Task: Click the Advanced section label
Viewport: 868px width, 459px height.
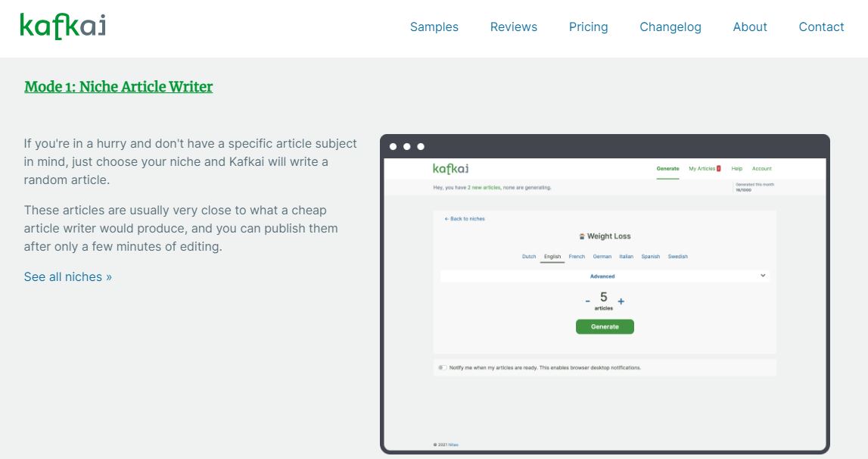Action: coord(602,276)
